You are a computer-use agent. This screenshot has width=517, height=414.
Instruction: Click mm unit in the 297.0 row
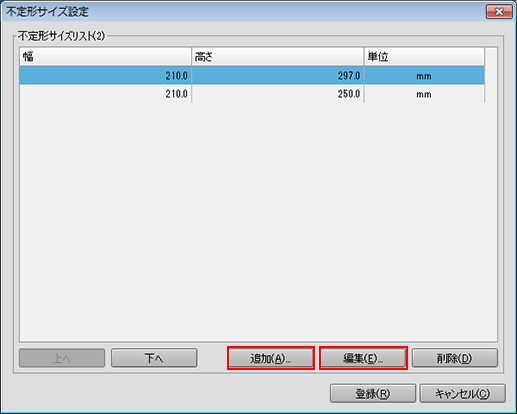click(424, 76)
